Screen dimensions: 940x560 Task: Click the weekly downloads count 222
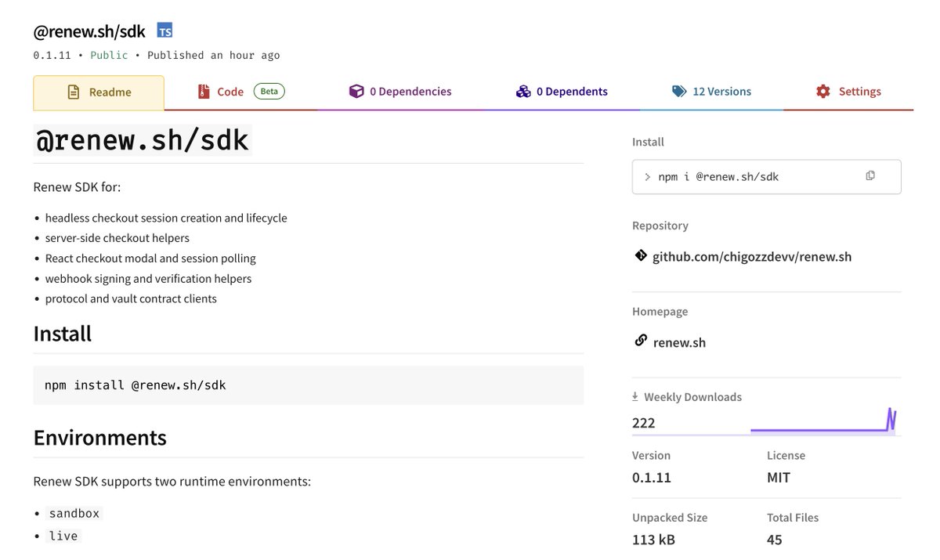[644, 423]
